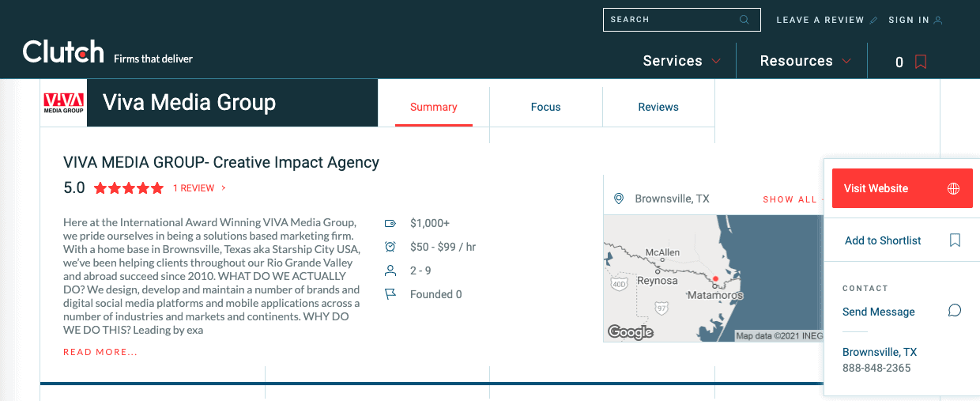Viewport: 980px width, 401px height.
Task: Click the person icon next to 2 - 9
Action: [390, 270]
